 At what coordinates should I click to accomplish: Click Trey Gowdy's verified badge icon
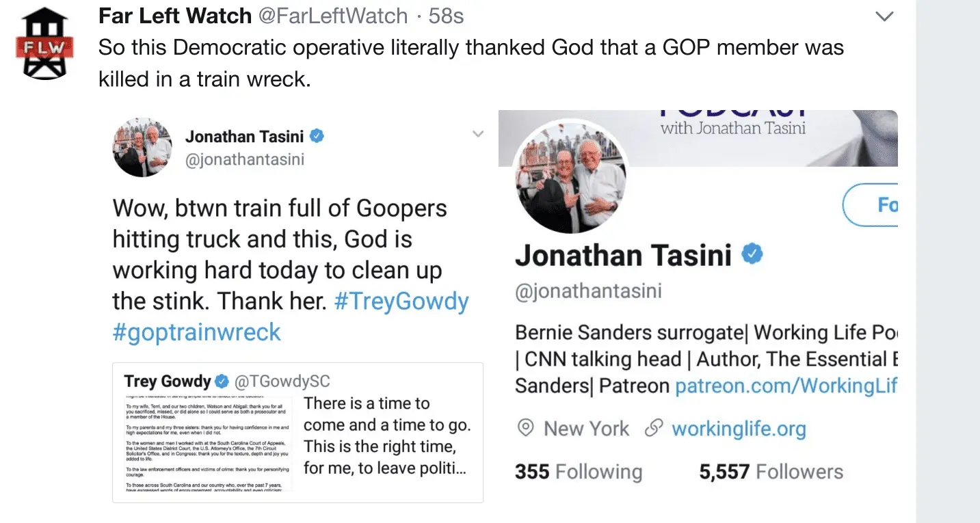point(222,381)
